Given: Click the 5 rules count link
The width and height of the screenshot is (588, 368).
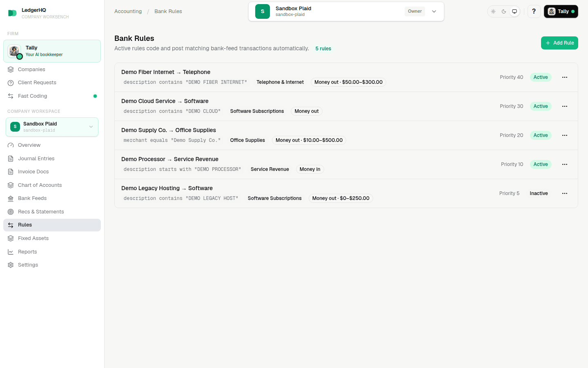Looking at the screenshot, I should 323,49.
